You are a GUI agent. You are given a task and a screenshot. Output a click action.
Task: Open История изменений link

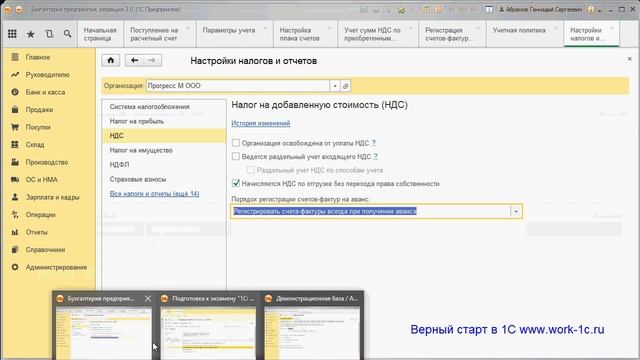pos(261,123)
